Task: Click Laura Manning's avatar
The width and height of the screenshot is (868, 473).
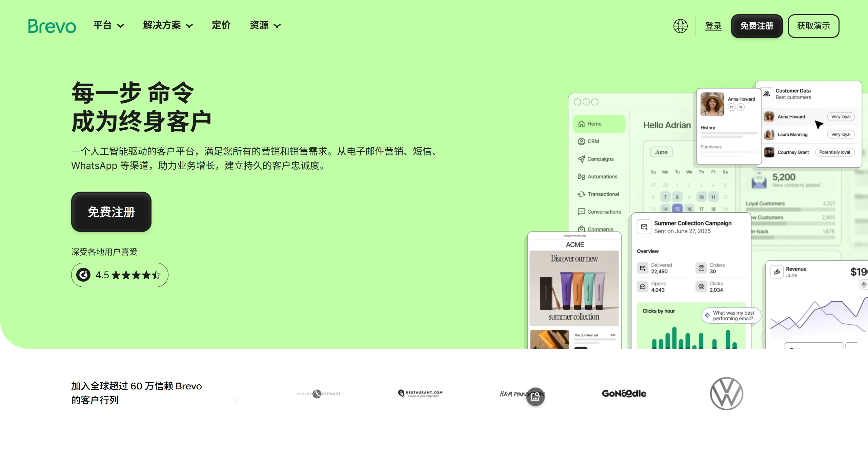Action: (769, 134)
